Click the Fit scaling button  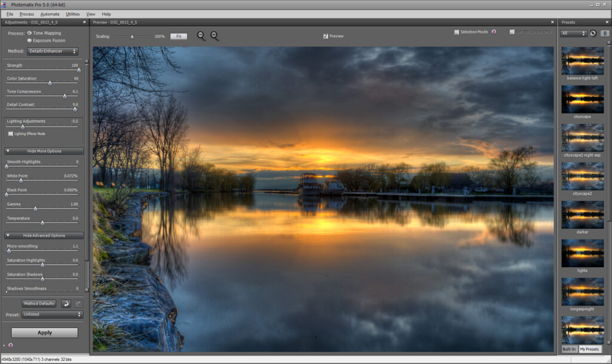(178, 36)
